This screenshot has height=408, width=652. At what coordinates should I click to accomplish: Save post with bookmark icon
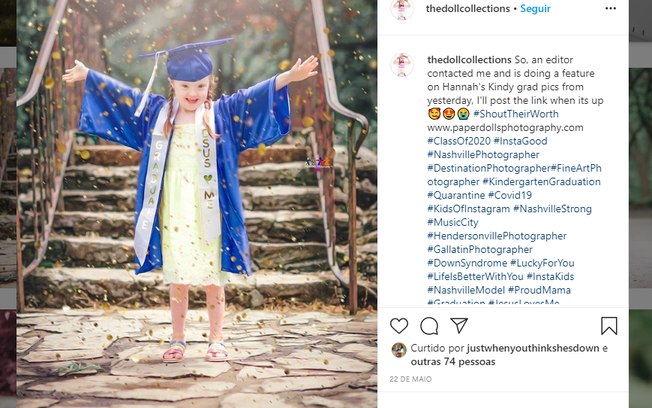point(609,326)
